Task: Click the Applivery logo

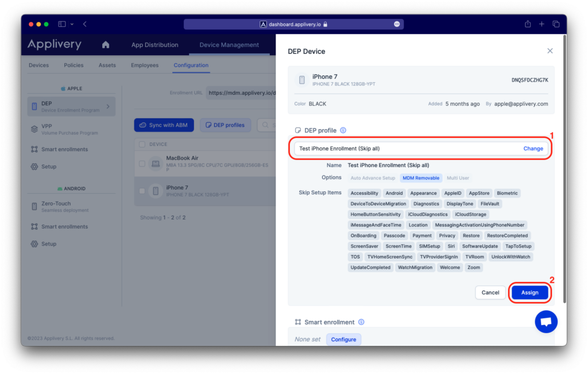Action: click(x=55, y=44)
